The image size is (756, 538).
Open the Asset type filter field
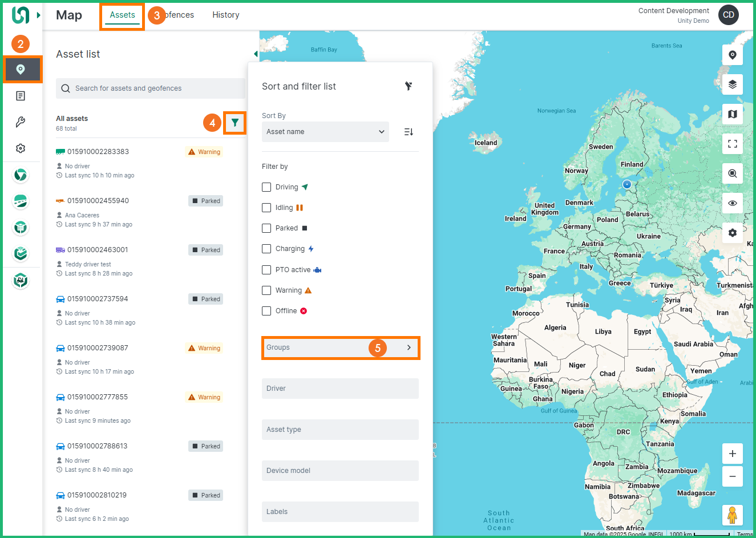tap(340, 430)
